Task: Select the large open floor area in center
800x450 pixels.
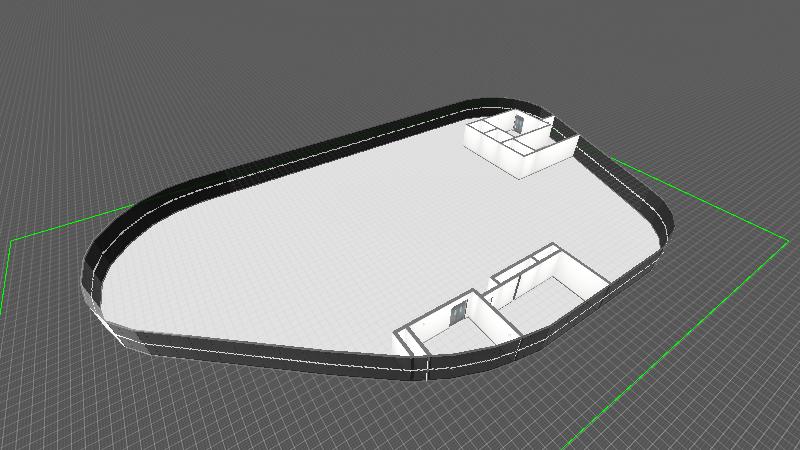Action: point(330,240)
